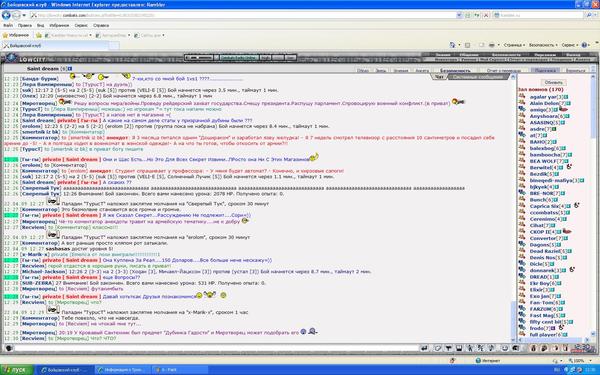Click the round icon left of chat input
600x375 pixels.
[8, 348]
